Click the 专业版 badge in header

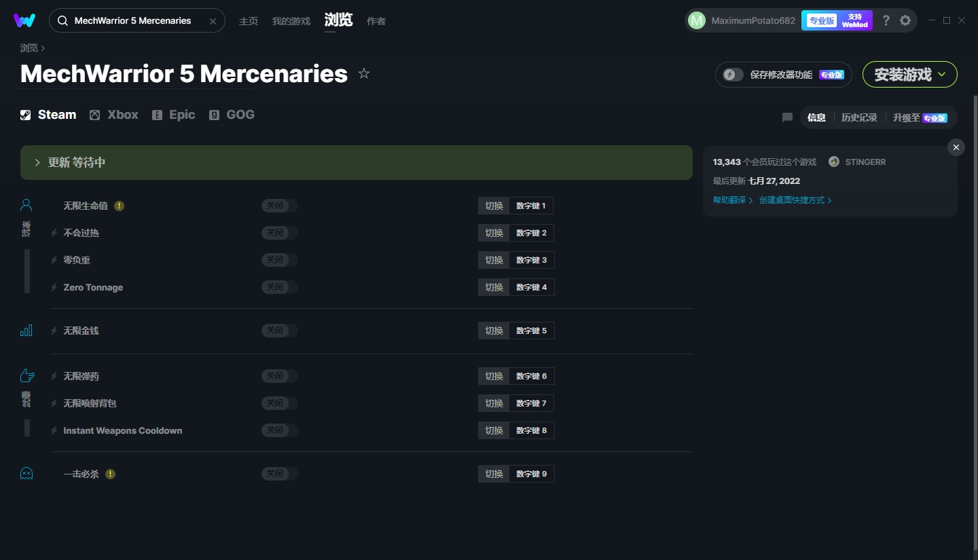(822, 20)
